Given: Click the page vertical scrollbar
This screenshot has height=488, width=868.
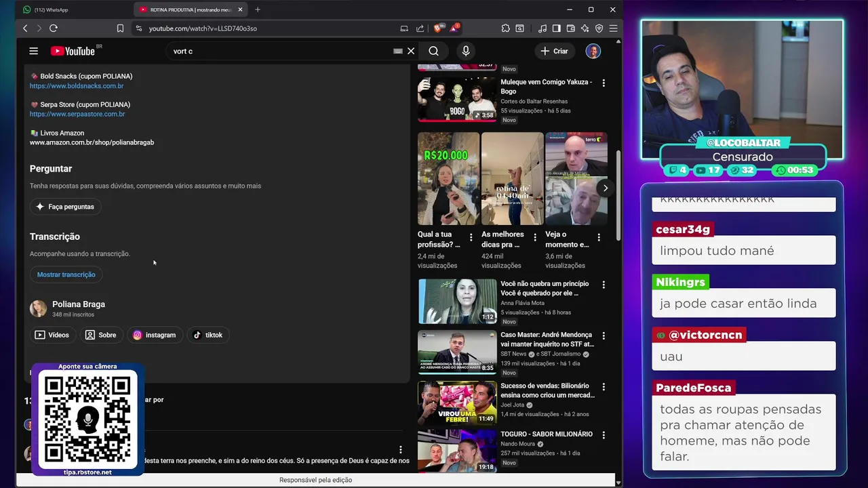Looking at the screenshot, I should pos(618,197).
